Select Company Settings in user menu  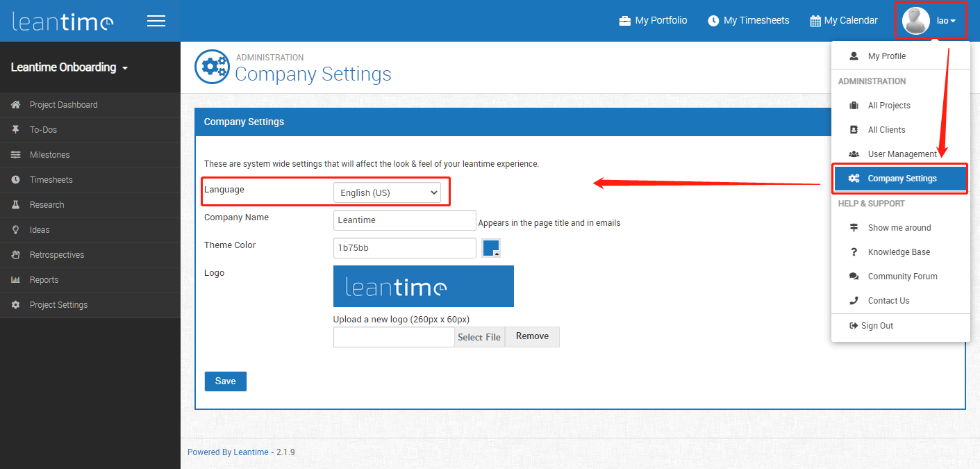click(901, 179)
